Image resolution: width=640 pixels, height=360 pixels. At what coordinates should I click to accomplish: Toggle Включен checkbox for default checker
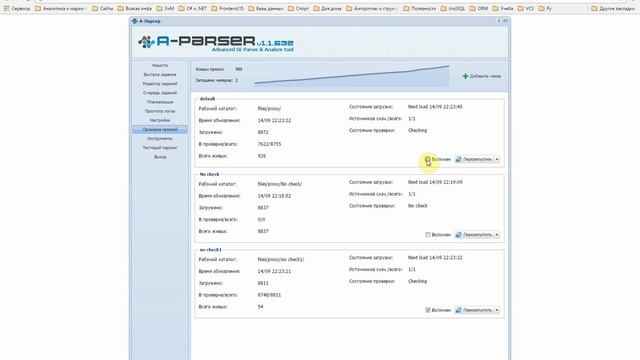427,159
